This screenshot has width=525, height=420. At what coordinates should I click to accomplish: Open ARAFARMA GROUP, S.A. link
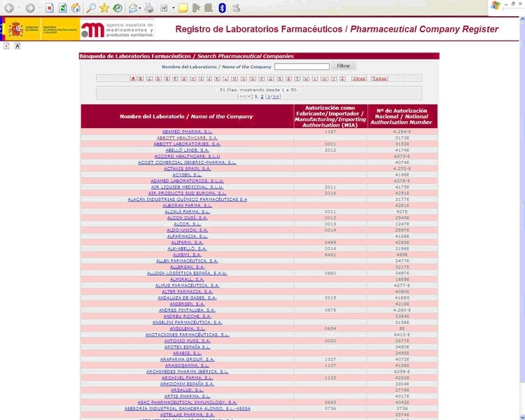tap(187, 359)
